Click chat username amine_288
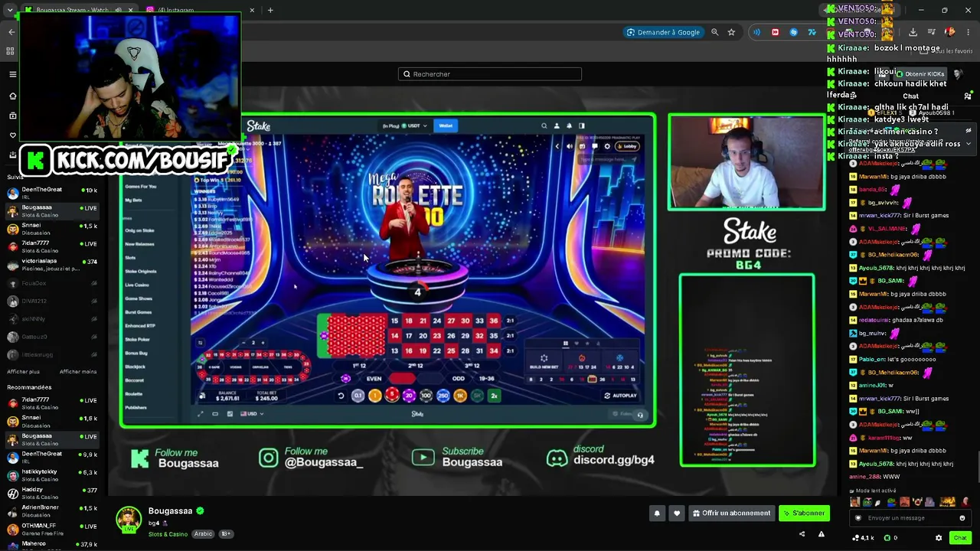Image resolution: width=980 pixels, height=551 pixels. click(864, 477)
